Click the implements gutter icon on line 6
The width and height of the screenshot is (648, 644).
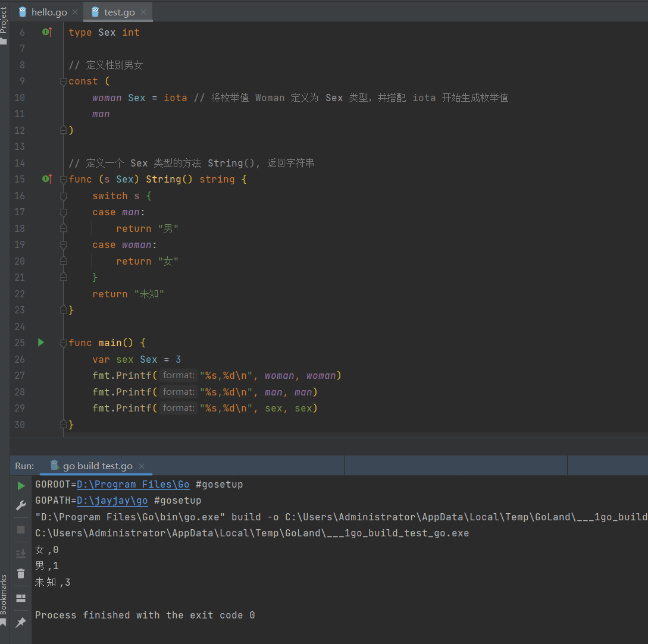pyautogui.click(x=47, y=32)
